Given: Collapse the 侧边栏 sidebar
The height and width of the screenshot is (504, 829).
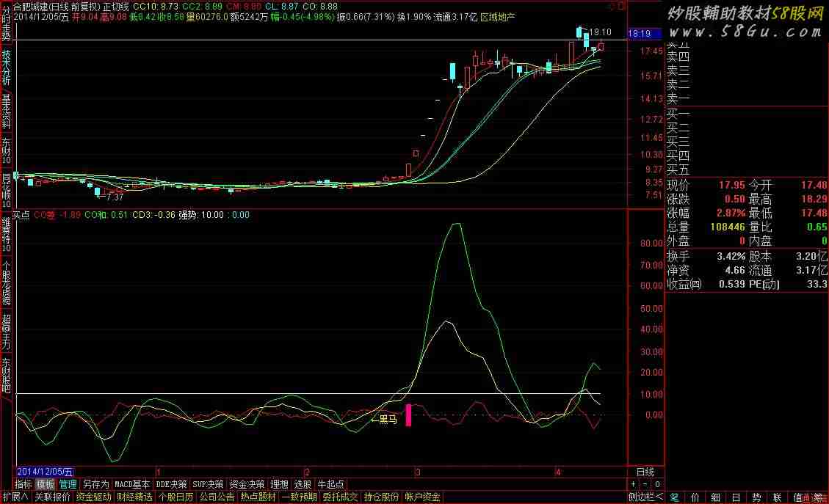Looking at the screenshot, I should (x=645, y=497).
